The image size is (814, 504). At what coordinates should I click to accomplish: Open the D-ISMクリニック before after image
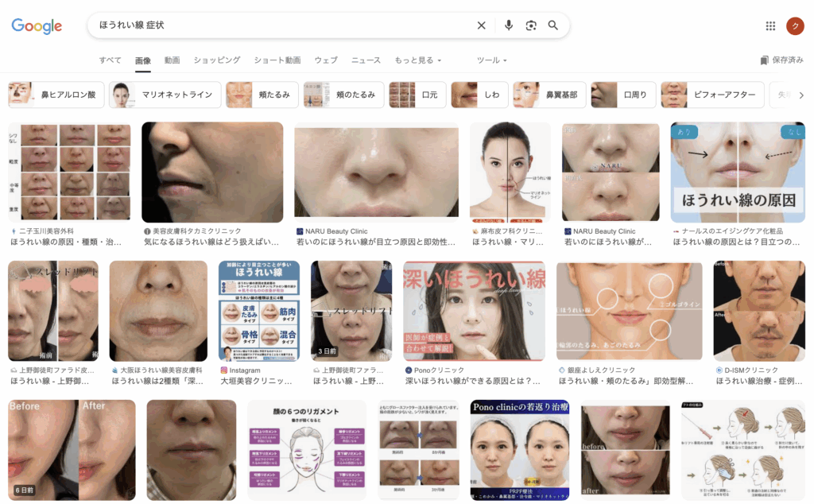tap(759, 311)
